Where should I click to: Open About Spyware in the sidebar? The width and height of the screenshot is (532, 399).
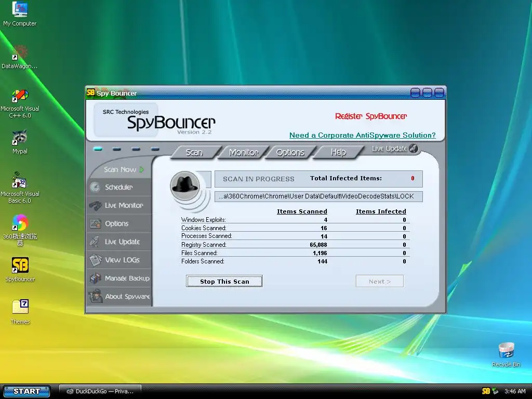(119, 297)
